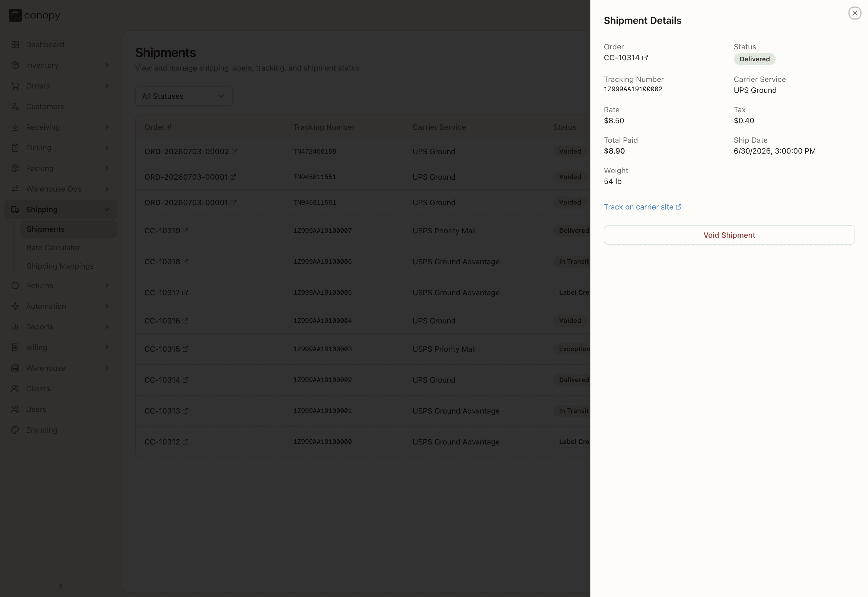Image resolution: width=868 pixels, height=597 pixels.
Task: Open order CC-10313 link in table
Action: pos(166,411)
